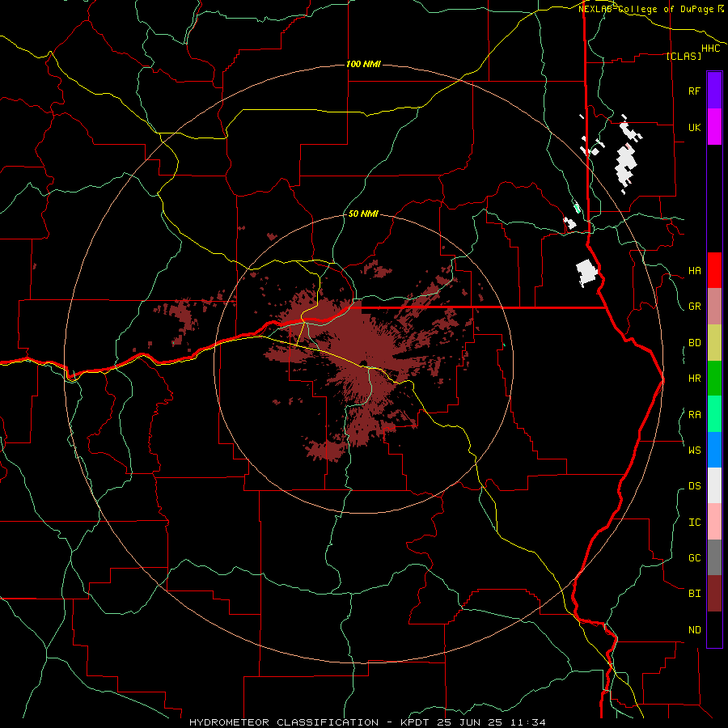Click the ND legend label
This screenshot has width=728, height=728.
tap(694, 630)
